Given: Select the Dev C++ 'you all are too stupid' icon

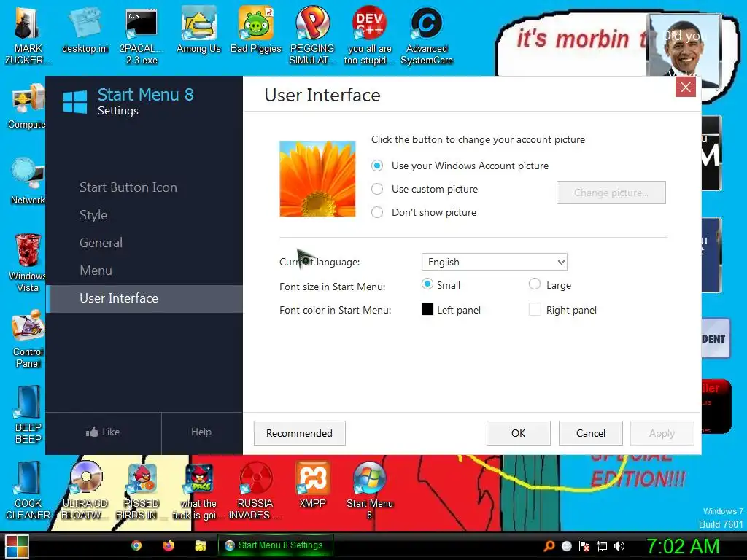Looking at the screenshot, I should [x=369, y=36].
